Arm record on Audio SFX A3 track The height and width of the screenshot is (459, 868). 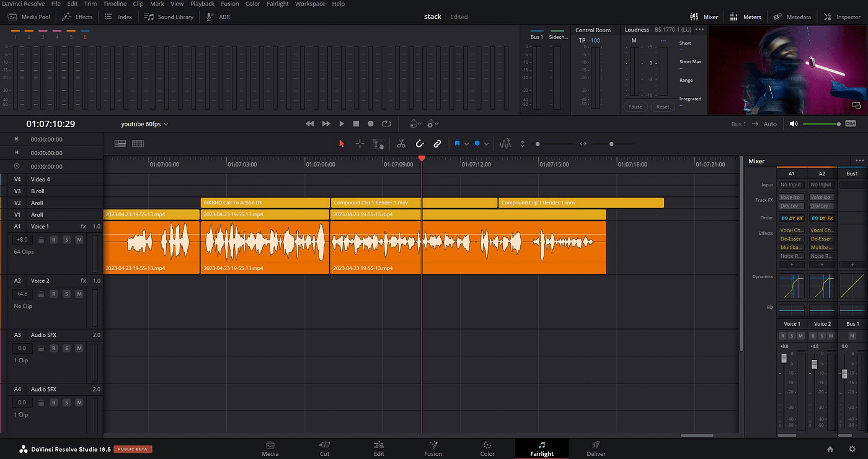point(54,348)
